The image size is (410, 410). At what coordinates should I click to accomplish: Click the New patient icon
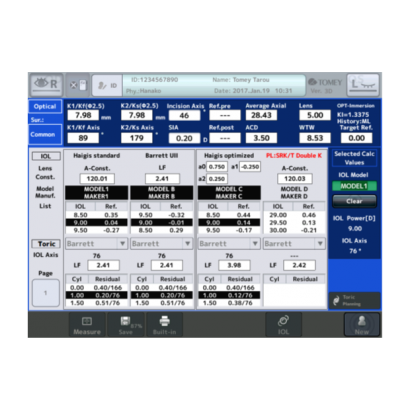click(x=362, y=325)
